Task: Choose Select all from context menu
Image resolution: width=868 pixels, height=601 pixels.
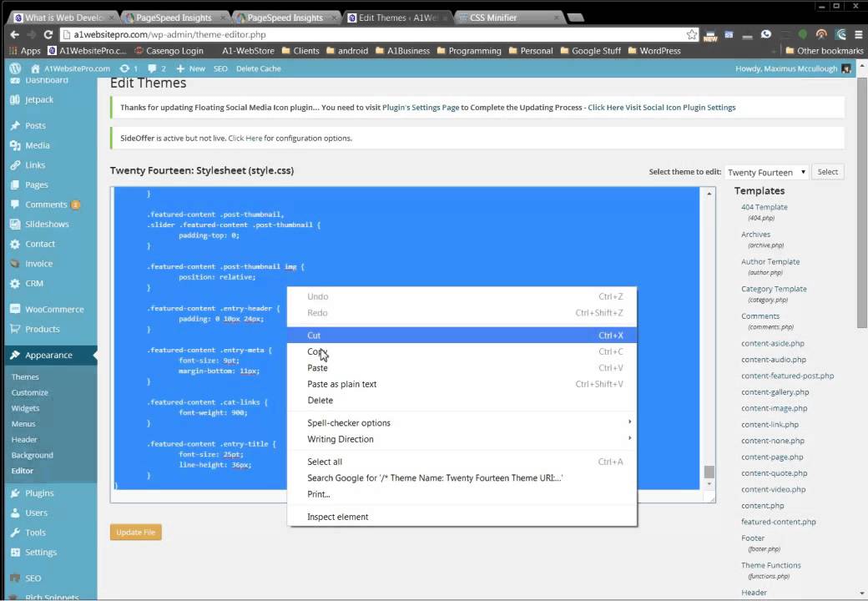Action: click(x=462, y=462)
